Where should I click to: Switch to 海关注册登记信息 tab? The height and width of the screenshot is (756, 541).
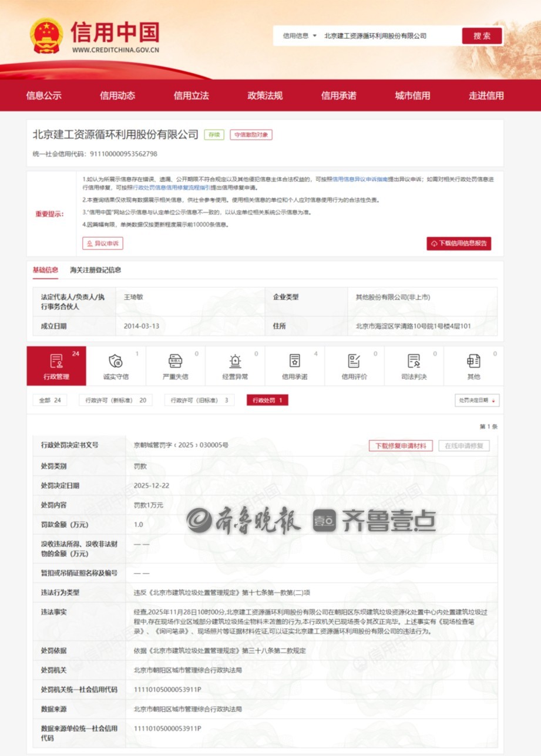[96, 270]
